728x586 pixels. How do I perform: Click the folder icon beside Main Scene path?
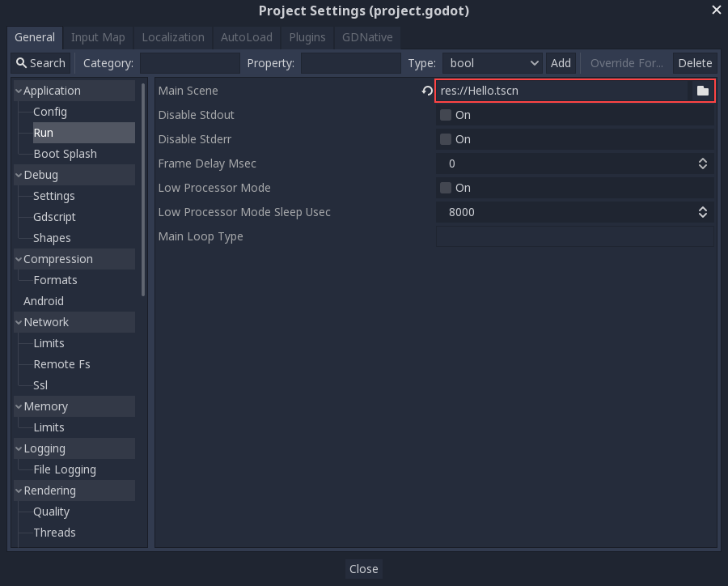(702, 91)
